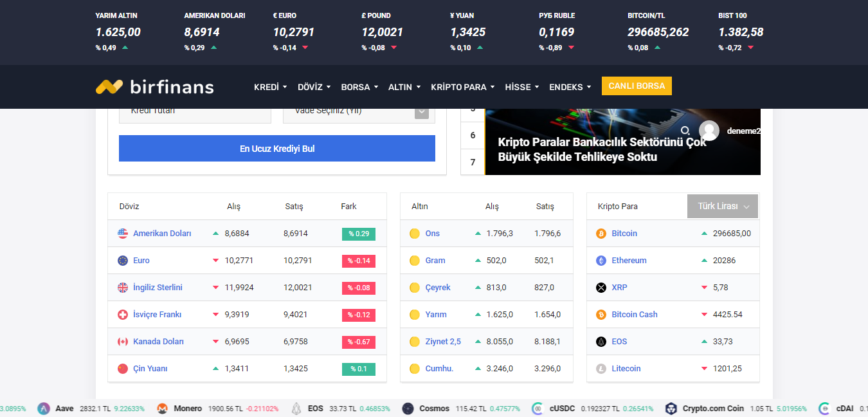
Task: Open the Türk Lirası currency dropdown
Action: [723, 207]
